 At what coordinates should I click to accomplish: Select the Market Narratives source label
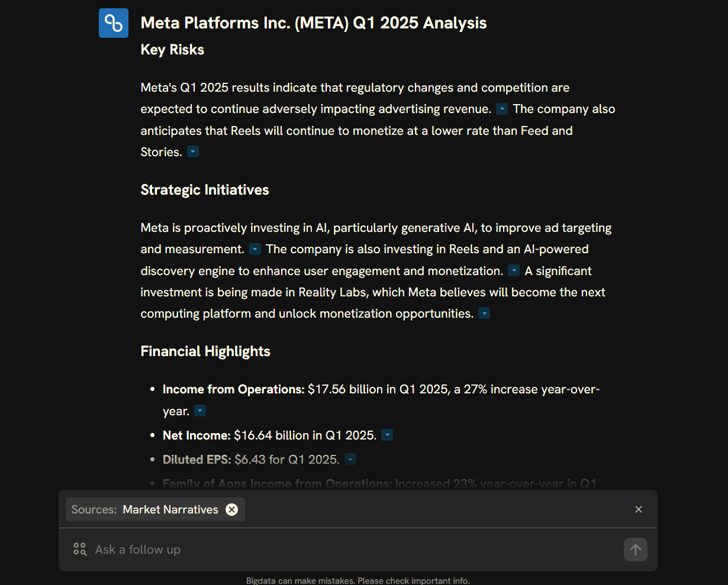pyautogui.click(x=170, y=509)
